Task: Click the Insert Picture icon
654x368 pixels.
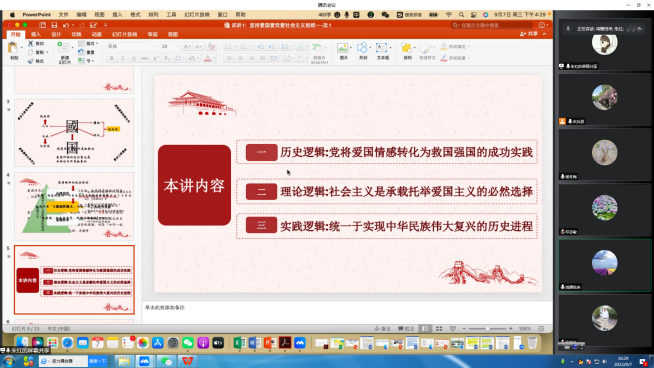Action: pos(342,48)
